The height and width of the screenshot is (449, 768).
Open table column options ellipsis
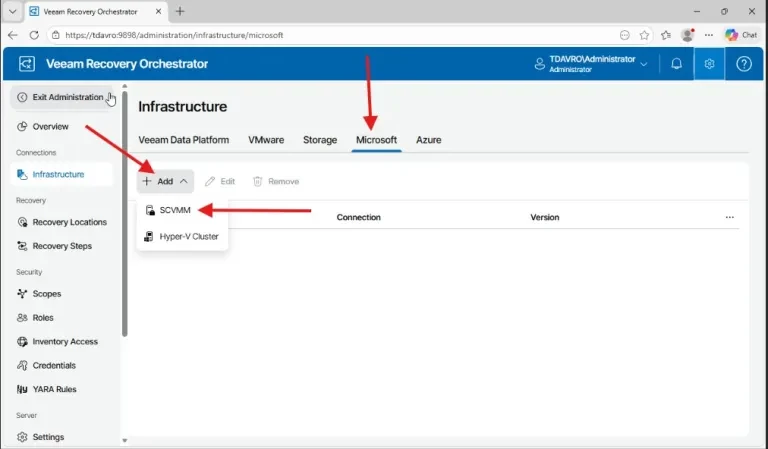click(729, 217)
